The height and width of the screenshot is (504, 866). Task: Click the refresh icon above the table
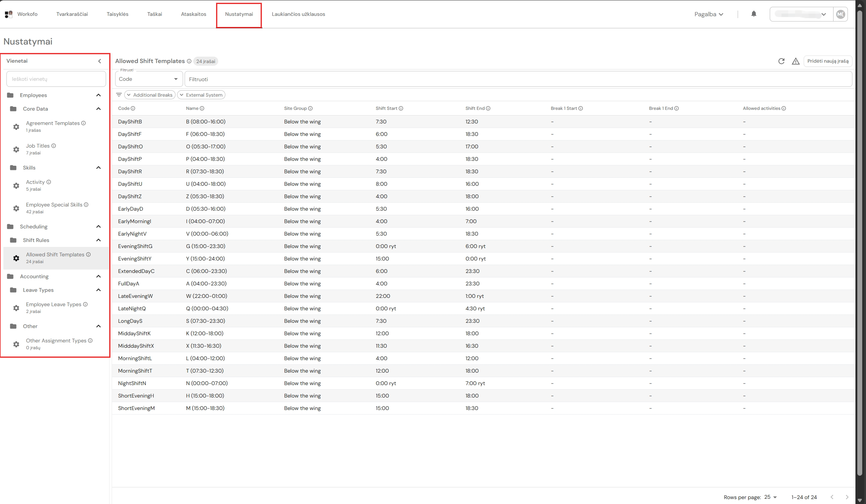(x=781, y=61)
